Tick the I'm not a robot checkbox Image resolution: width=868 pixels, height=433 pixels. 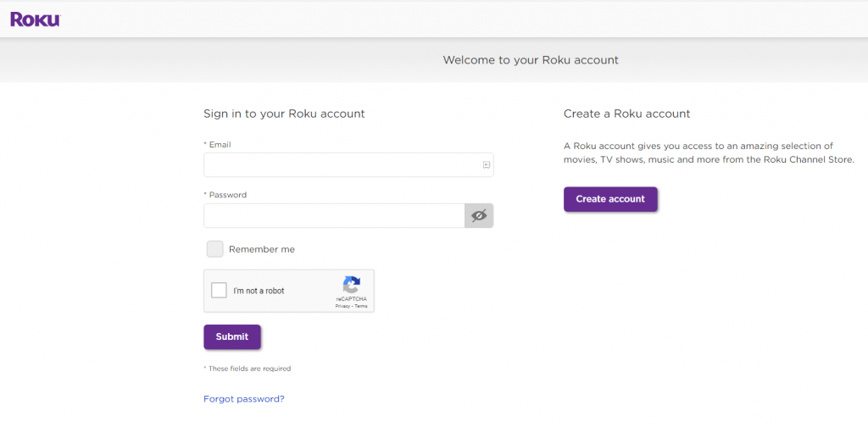[x=220, y=290]
